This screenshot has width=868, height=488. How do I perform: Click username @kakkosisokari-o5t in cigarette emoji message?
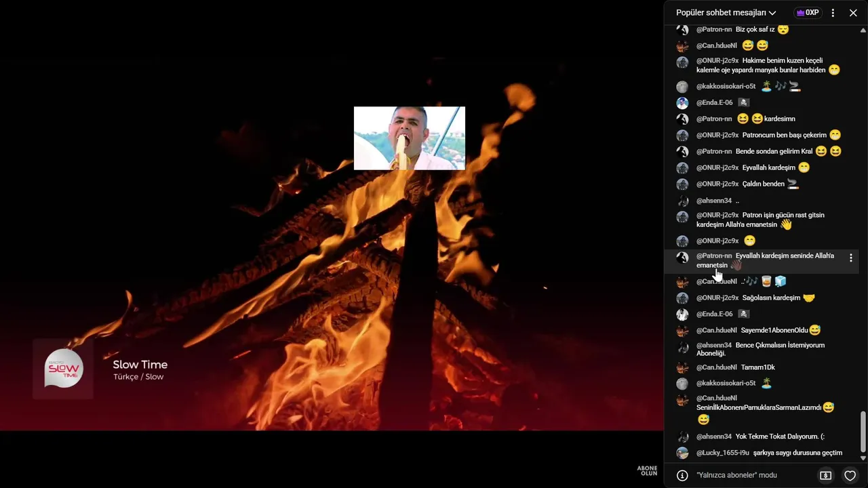click(726, 86)
